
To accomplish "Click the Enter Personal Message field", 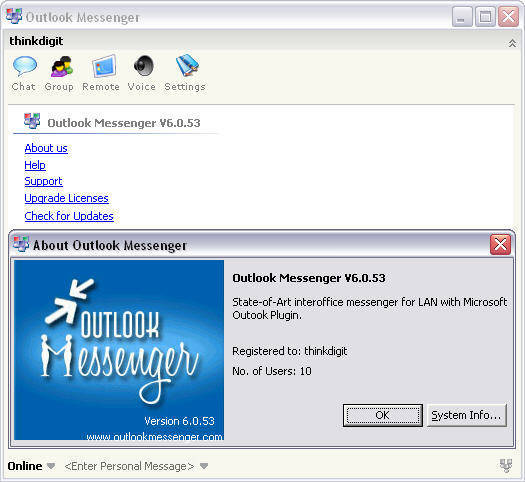I will (x=129, y=466).
